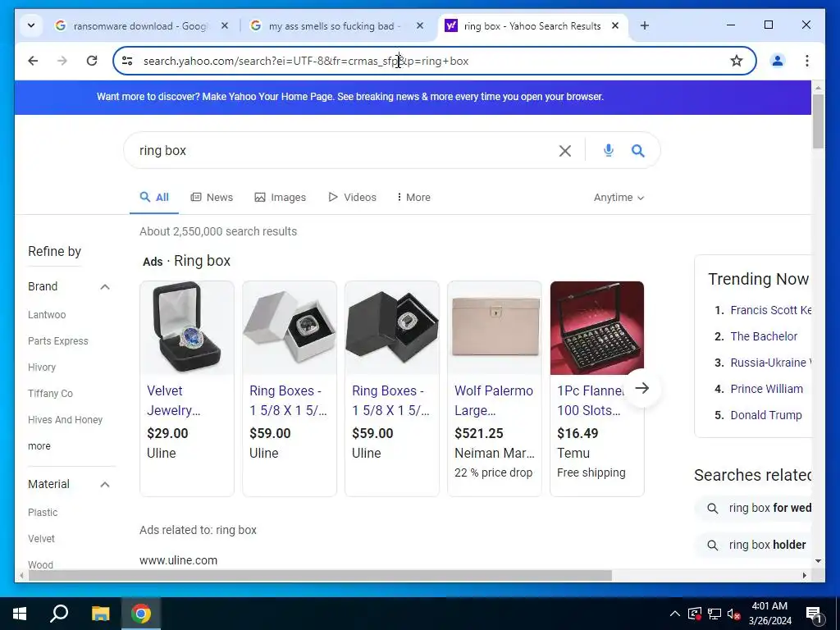Clear the Yahoo search box with X
This screenshot has height=630, width=840.
(x=564, y=151)
